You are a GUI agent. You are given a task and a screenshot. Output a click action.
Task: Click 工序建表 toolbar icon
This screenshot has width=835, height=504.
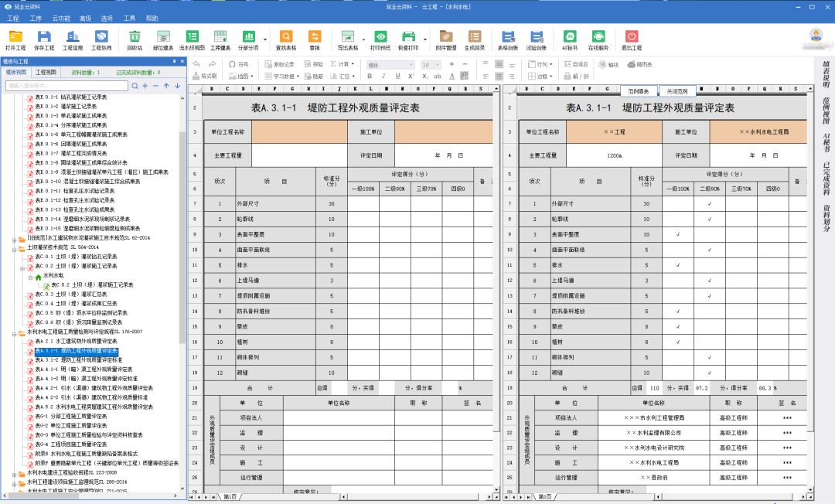220,40
